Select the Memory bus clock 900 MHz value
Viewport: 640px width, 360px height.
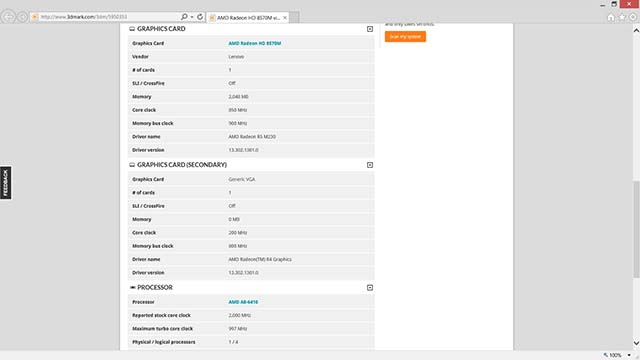click(x=238, y=123)
